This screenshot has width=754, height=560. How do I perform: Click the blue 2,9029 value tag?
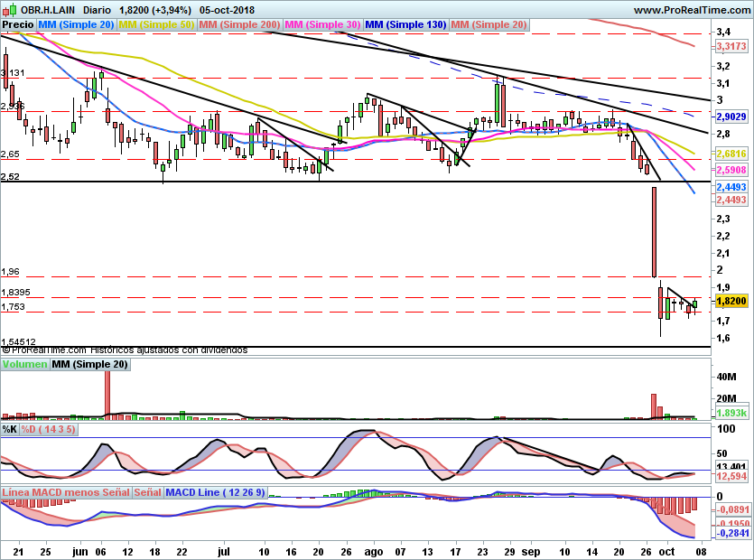coord(731,117)
